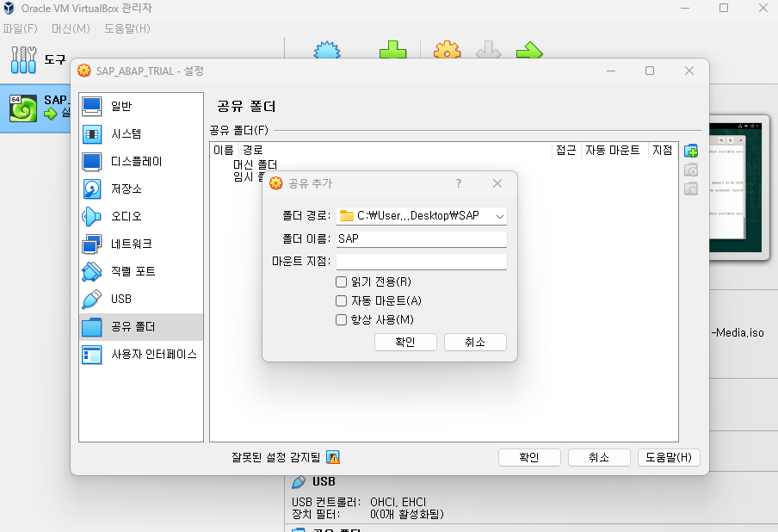Screen dimensions: 778x532
Task: Select the SAP virtual machine in the list
Action: tap(36, 108)
